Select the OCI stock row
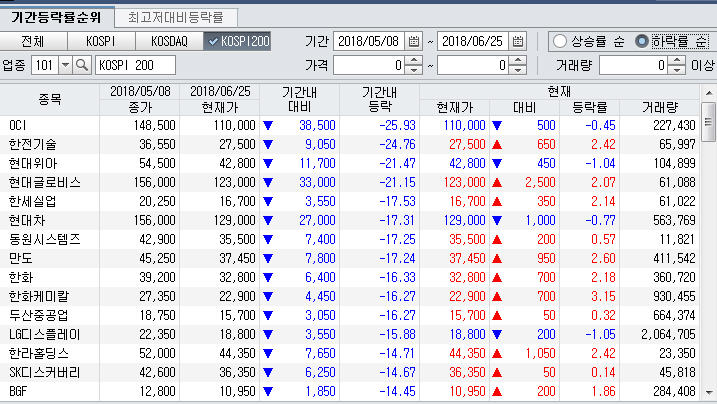 point(350,125)
